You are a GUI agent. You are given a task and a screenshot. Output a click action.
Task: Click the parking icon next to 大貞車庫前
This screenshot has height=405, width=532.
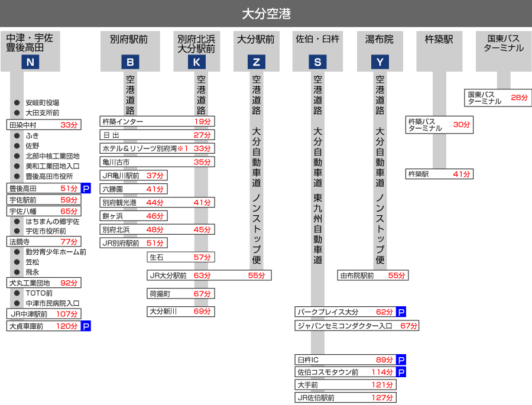click(x=86, y=326)
